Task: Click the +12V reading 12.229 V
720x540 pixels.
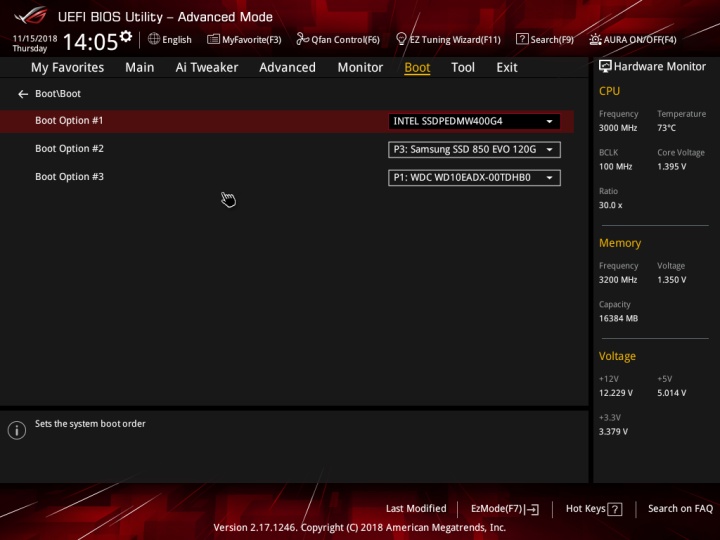Action: (x=615, y=393)
